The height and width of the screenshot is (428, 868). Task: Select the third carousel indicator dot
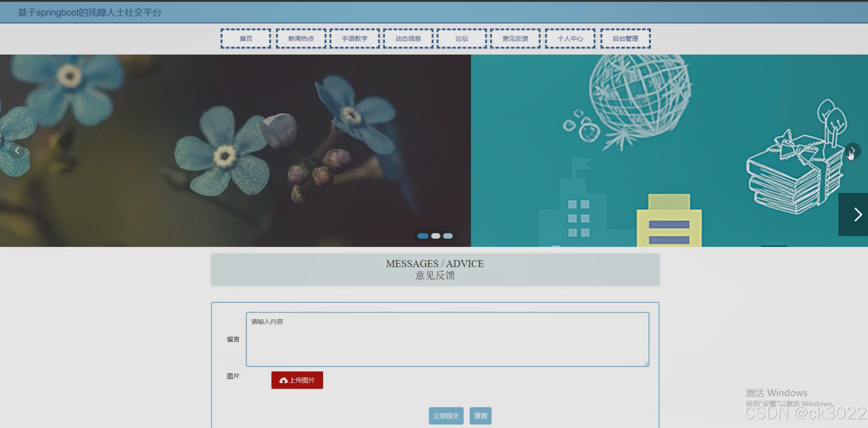click(x=448, y=236)
